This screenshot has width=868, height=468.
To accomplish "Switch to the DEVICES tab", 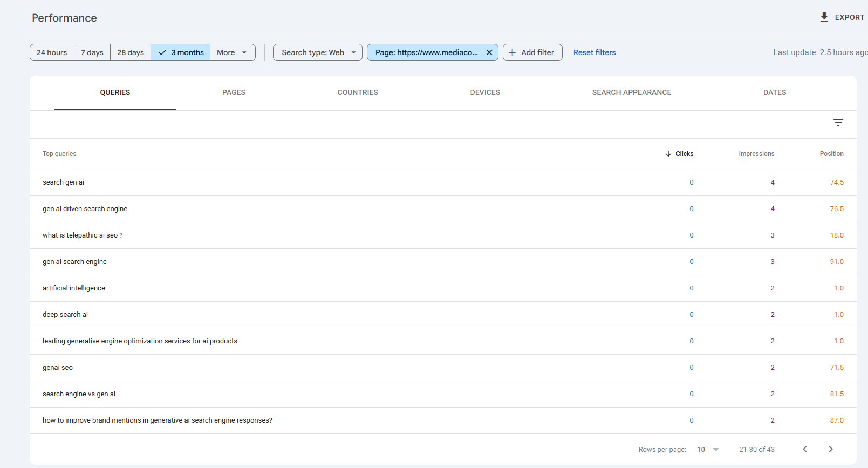I will click(x=485, y=93).
